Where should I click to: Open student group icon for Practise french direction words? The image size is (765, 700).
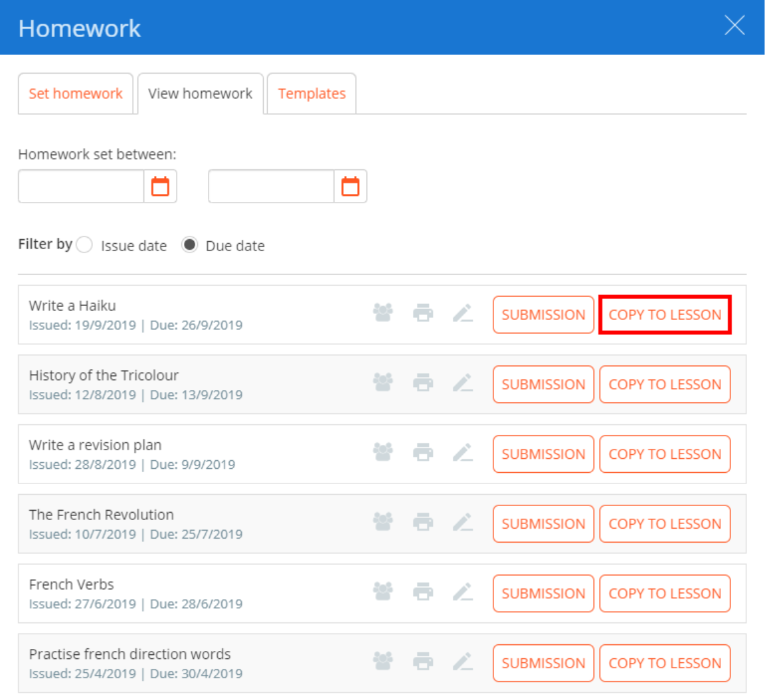[383, 661]
